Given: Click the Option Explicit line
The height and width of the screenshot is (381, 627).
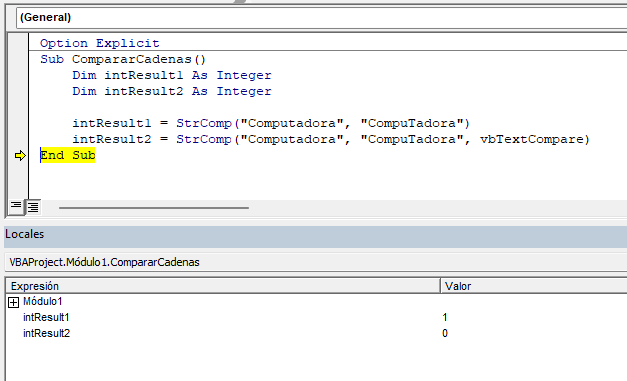Looking at the screenshot, I should 100,43.
